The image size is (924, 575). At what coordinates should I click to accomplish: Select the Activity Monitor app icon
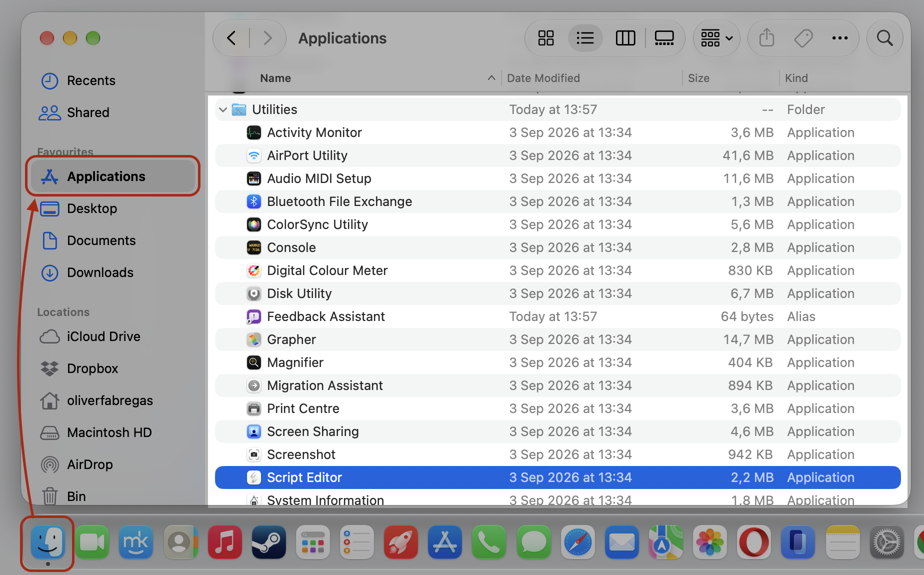coord(254,132)
